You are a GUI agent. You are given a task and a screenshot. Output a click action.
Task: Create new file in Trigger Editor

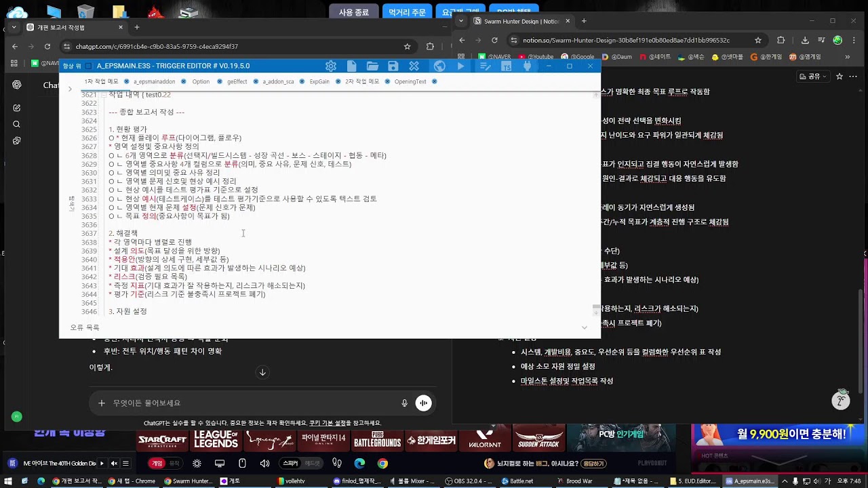(x=351, y=66)
